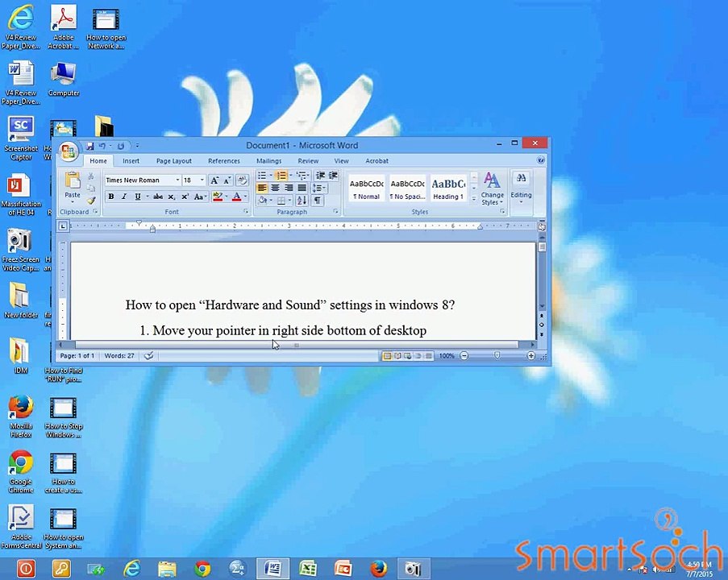Apply Superscript formatting
Screen dimensions: 728x580
pos(185,197)
